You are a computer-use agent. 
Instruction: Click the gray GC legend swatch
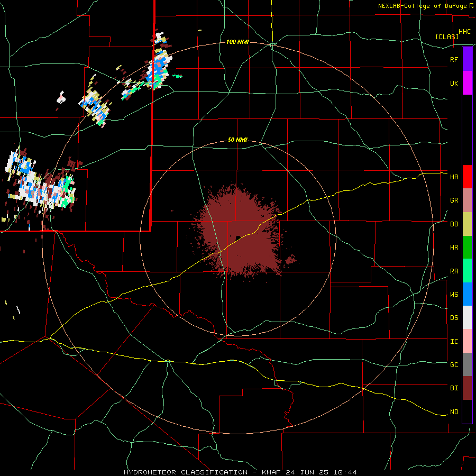467,364
